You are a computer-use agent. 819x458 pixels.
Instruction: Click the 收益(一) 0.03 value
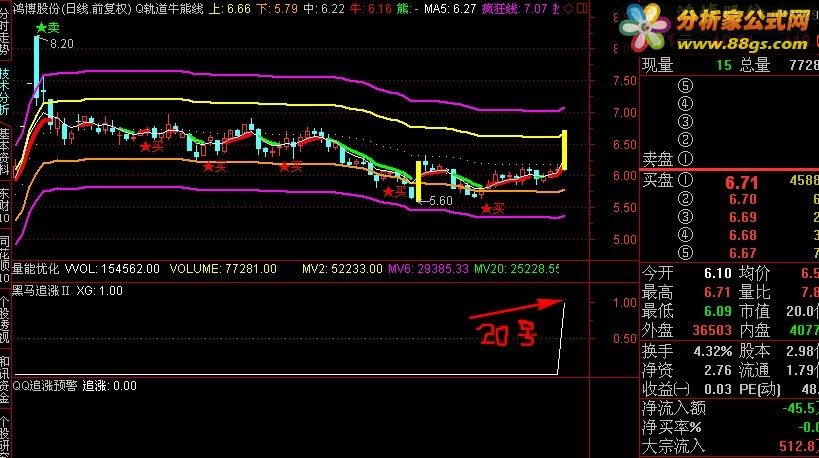pos(718,389)
